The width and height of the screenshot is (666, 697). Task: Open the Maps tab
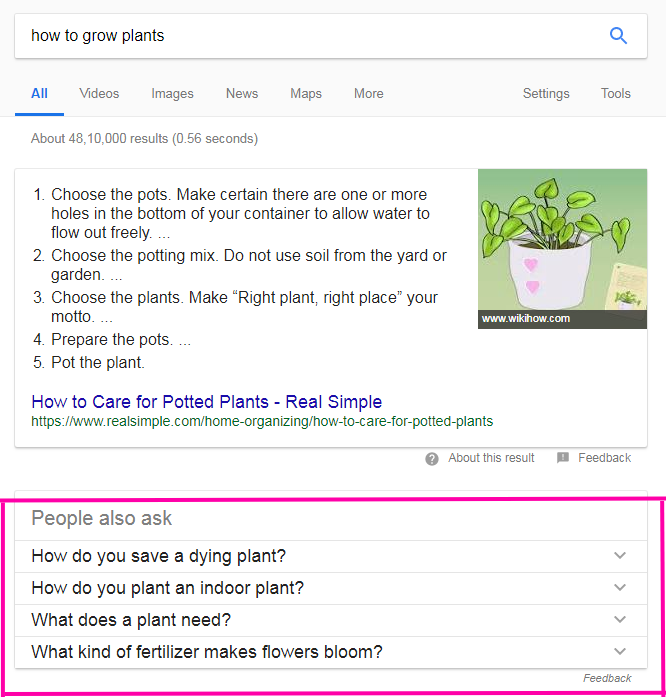click(x=306, y=93)
